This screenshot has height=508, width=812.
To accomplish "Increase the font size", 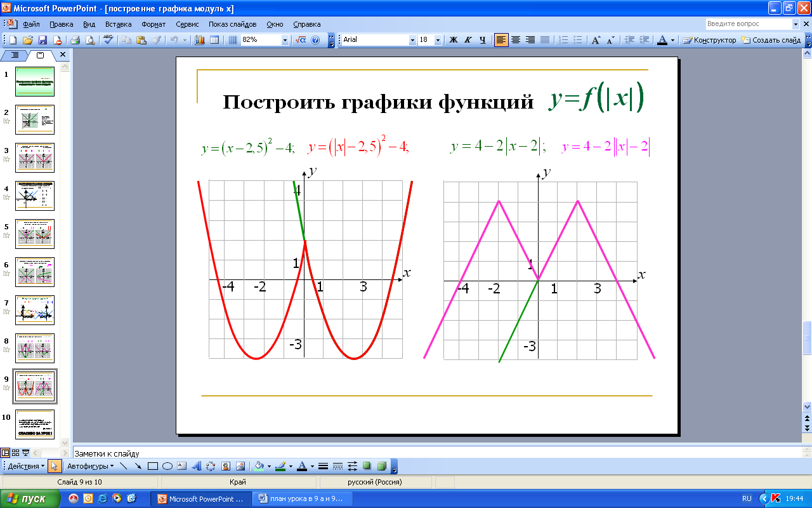I will [x=596, y=40].
